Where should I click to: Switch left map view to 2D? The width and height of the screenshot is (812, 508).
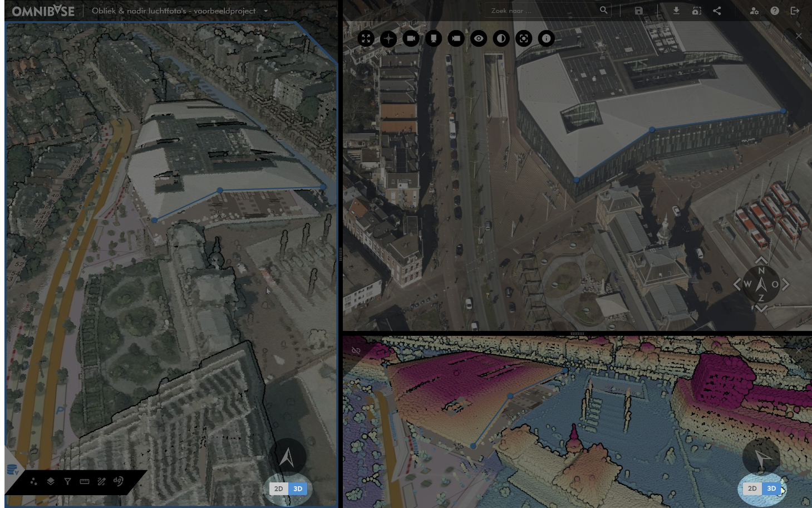[x=278, y=489]
